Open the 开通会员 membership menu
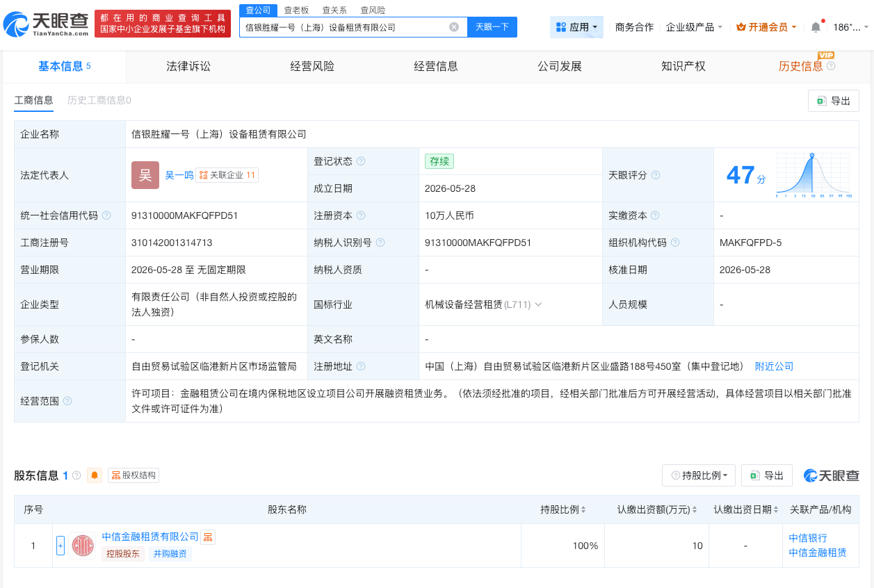 pos(767,27)
